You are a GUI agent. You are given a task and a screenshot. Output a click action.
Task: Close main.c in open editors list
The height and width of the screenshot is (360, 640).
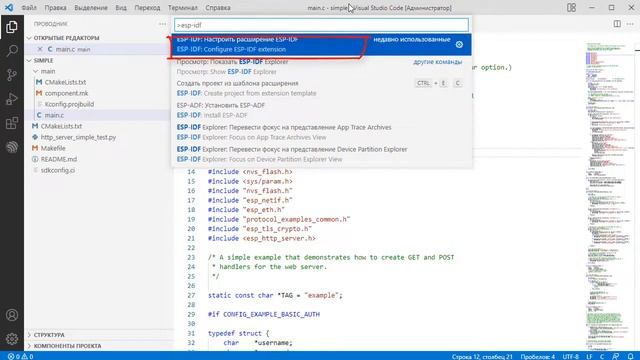(x=40, y=49)
